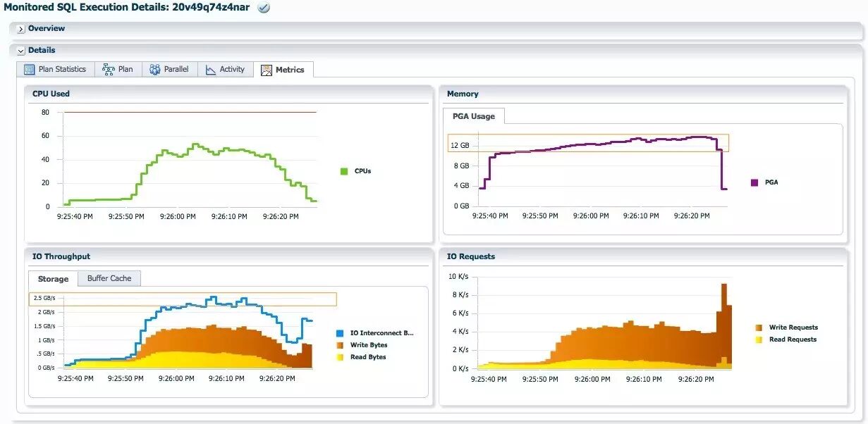Click the Write Requests legend label
Screen dimensions: 868x424
coord(793,328)
